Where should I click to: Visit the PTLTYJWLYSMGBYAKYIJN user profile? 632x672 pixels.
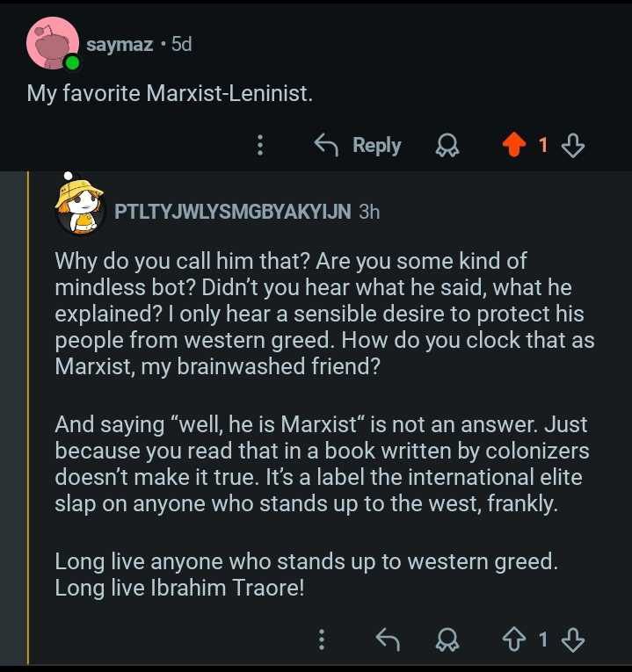click(233, 212)
